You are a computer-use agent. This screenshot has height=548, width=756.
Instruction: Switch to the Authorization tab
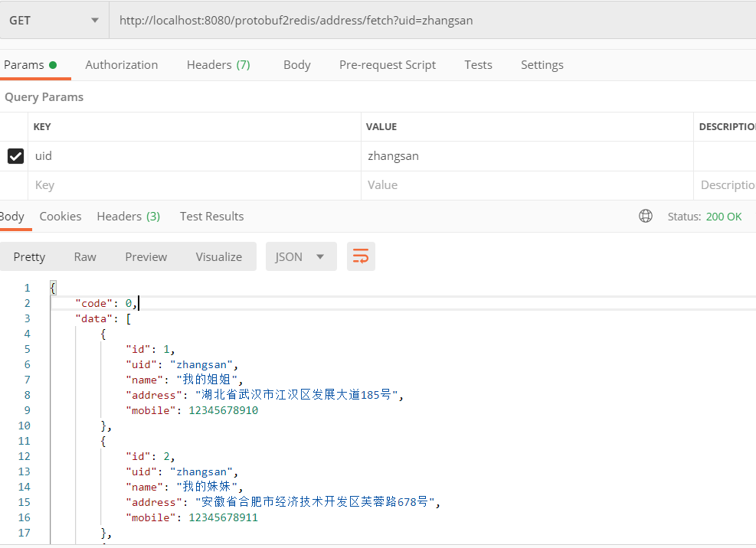tap(121, 65)
